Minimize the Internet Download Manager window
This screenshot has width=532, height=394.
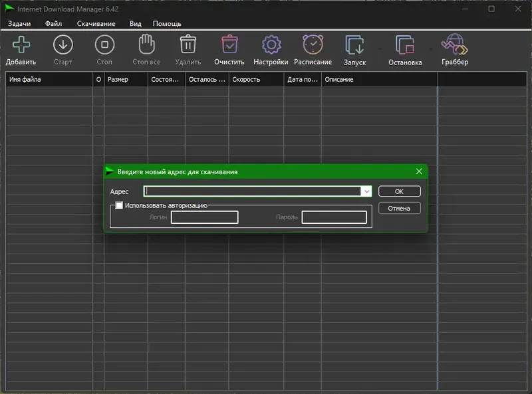click(x=465, y=9)
